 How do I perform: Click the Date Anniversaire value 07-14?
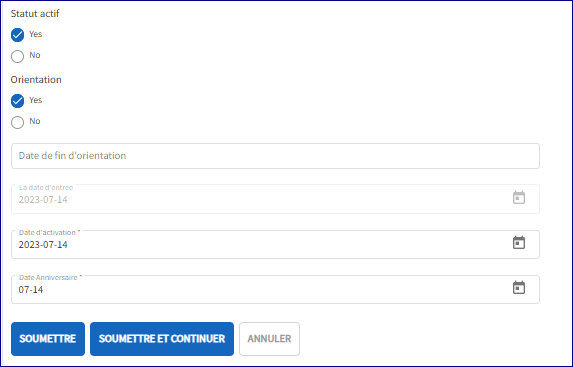pos(31,290)
